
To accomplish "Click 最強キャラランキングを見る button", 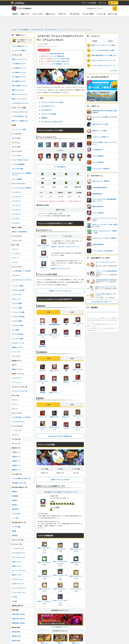I will (x=60, y=479).
